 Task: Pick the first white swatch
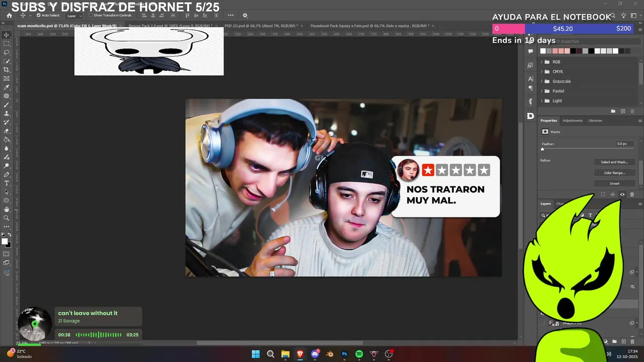543,51
